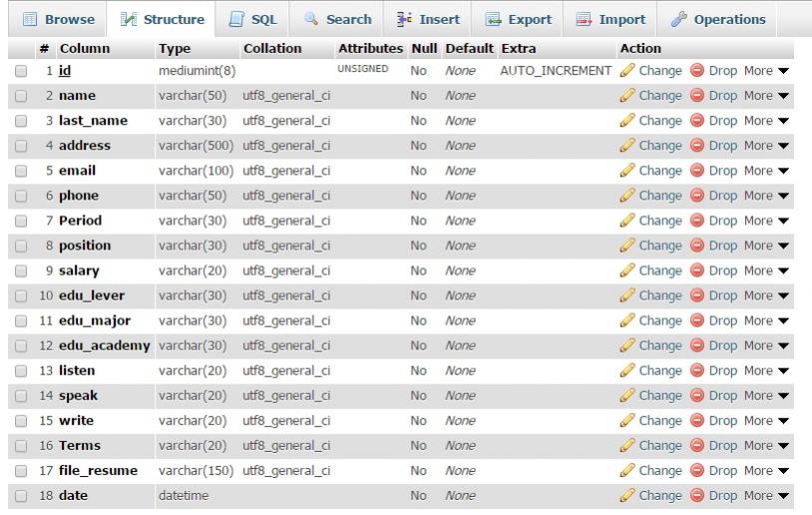Click the Search magnifier icon

point(312,19)
